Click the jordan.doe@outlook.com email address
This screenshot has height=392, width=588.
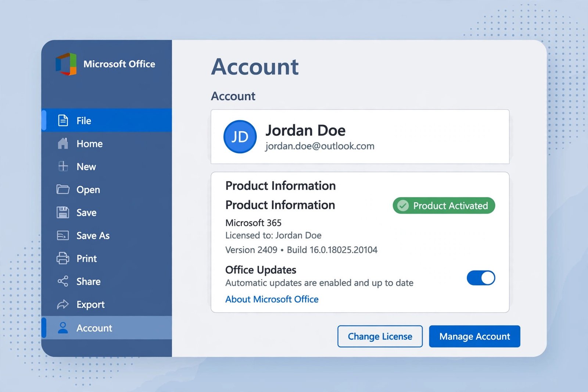coord(320,146)
